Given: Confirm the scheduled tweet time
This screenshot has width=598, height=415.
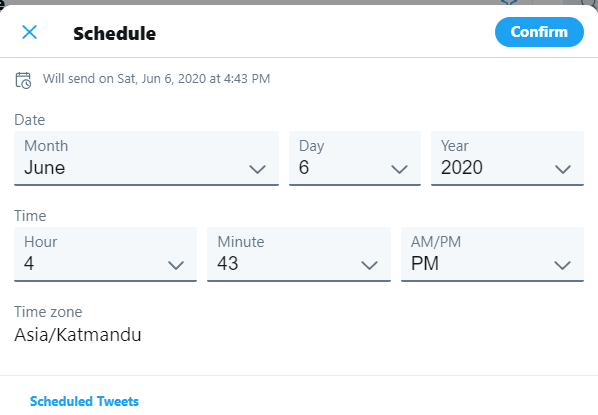Looking at the screenshot, I should 539,32.
